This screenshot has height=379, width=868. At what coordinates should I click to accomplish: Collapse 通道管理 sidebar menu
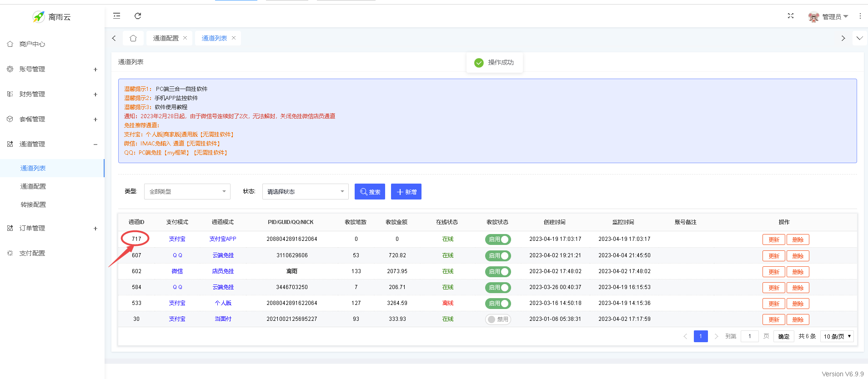[52, 144]
